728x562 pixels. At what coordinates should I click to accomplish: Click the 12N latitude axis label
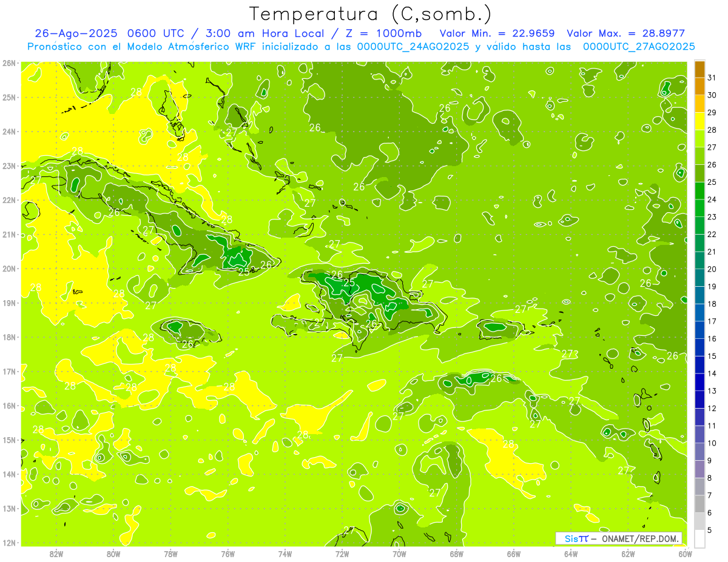(9, 543)
